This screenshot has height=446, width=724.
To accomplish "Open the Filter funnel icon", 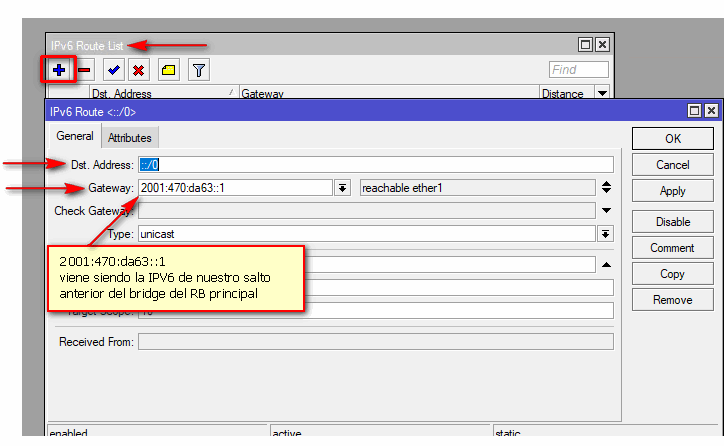I will (x=199, y=70).
